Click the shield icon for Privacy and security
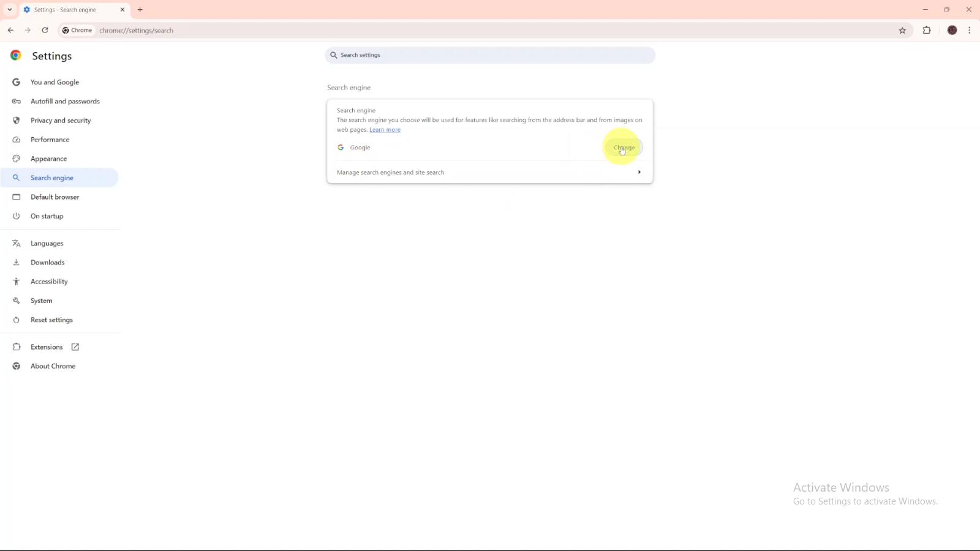The image size is (980, 551). pyautogui.click(x=17, y=121)
